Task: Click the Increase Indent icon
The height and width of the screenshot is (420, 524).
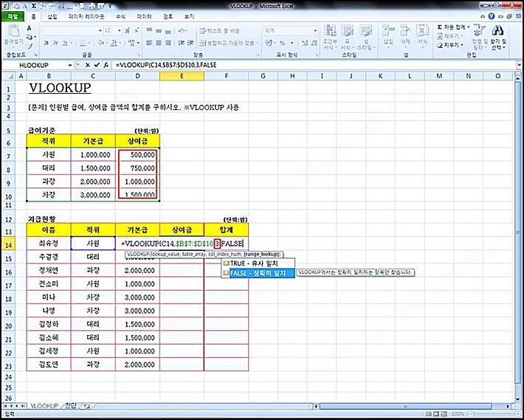Action: (190, 43)
